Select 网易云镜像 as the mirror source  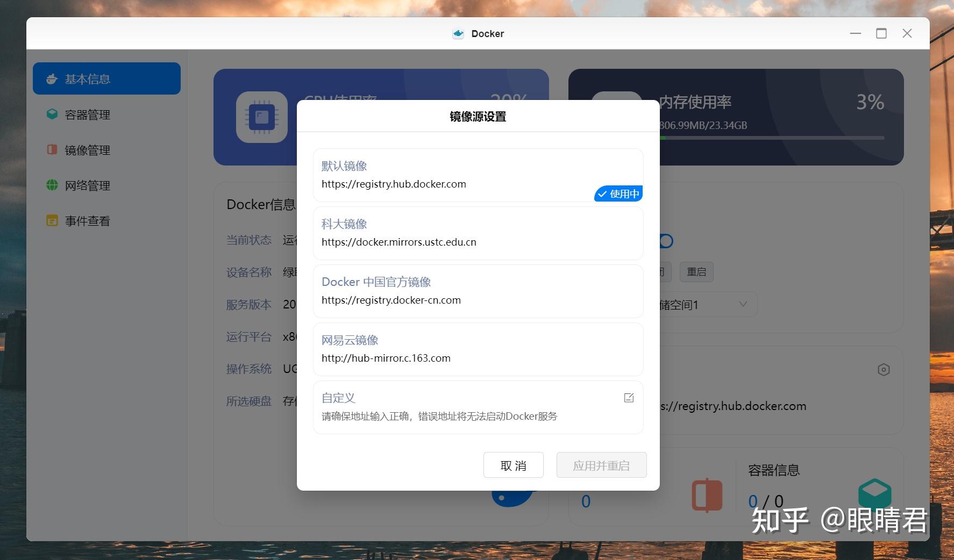click(x=478, y=349)
